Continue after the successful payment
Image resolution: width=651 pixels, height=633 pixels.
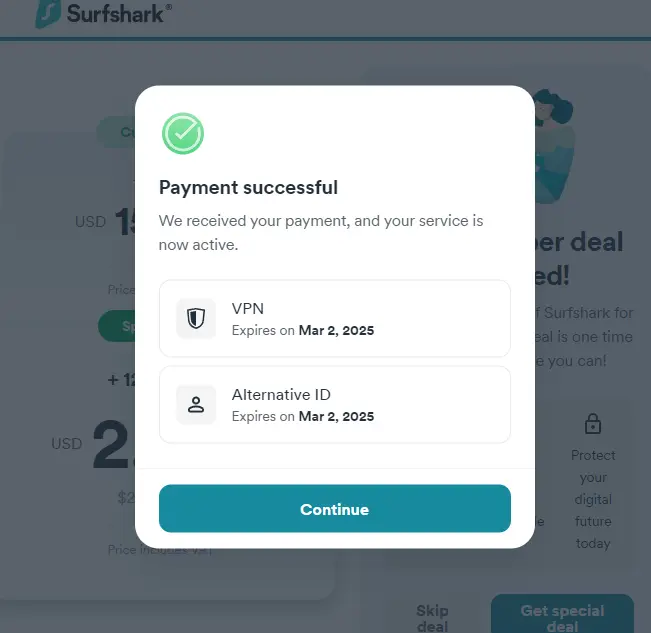point(335,508)
